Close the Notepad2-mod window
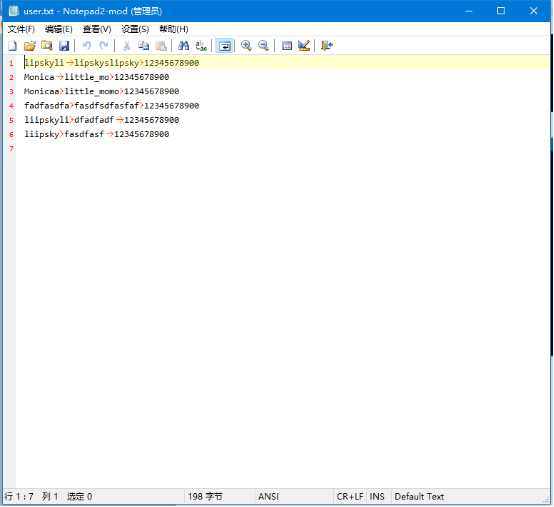The width and height of the screenshot is (554, 507). (x=534, y=11)
